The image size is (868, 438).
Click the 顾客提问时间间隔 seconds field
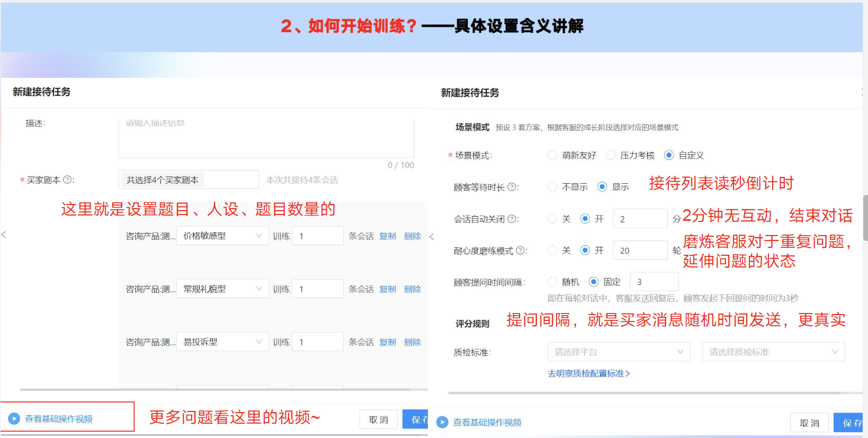(x=654, y=282)
